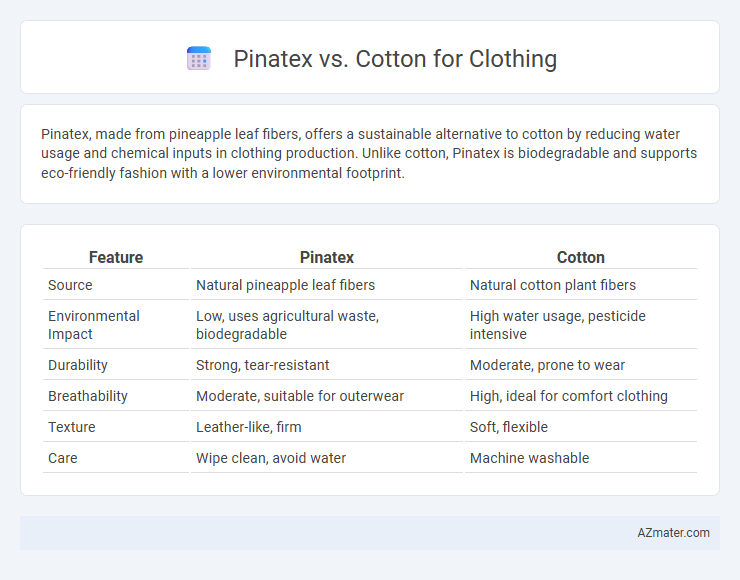Click the calendar grid icon beside the title
The height and width of the screenshot is (580, 740).
tap(199, 59)
